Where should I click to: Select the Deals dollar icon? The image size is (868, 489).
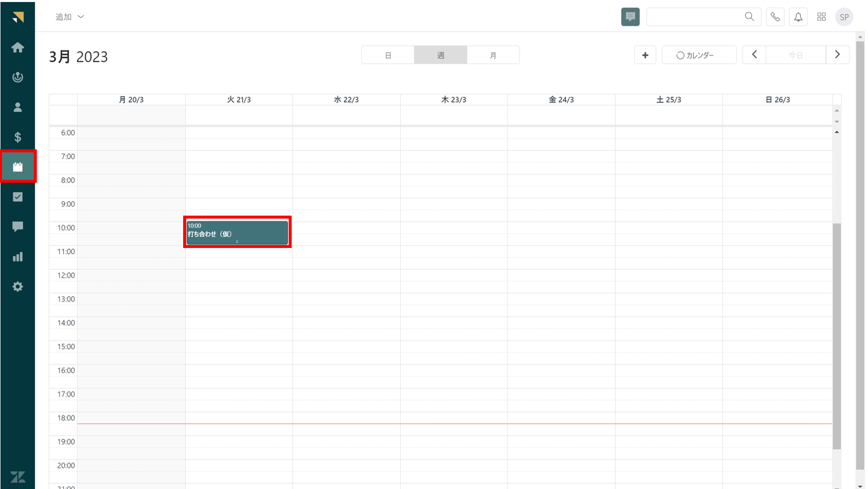tap(18, 137)
